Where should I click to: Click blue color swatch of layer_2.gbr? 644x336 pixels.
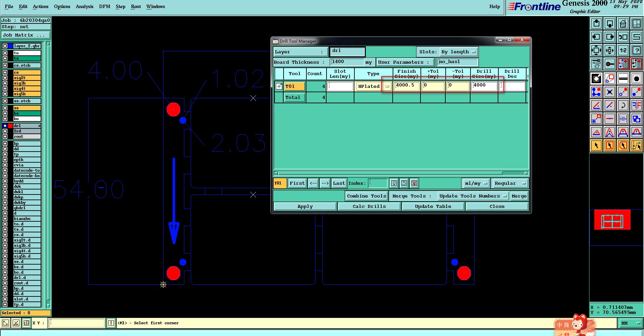coord(10,46)
